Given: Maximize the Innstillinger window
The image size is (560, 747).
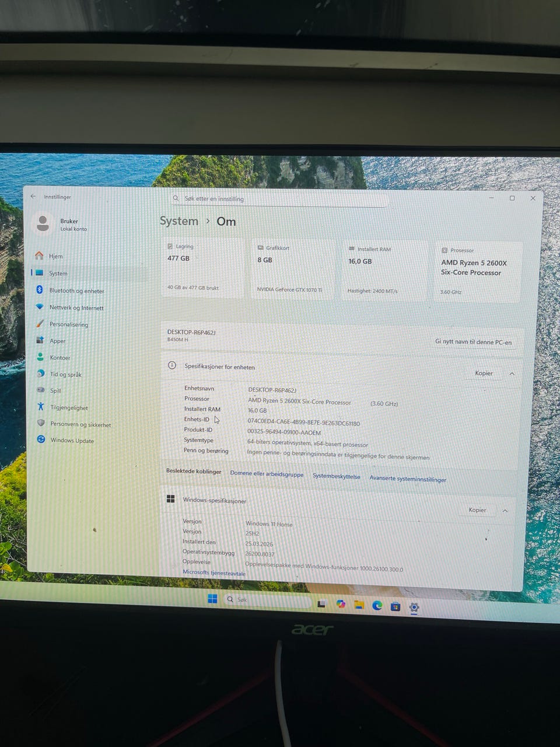Looking at the screenshot, I should 512,198.
